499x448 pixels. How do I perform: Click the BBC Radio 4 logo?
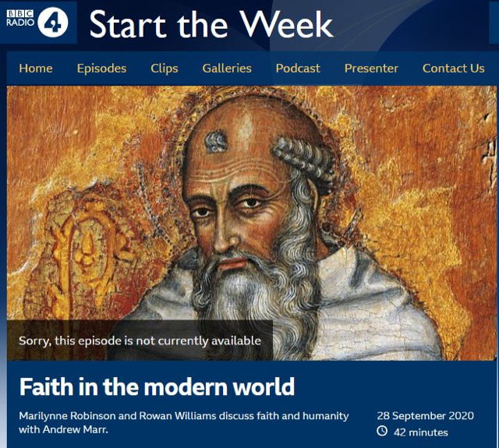click(38, 23)
